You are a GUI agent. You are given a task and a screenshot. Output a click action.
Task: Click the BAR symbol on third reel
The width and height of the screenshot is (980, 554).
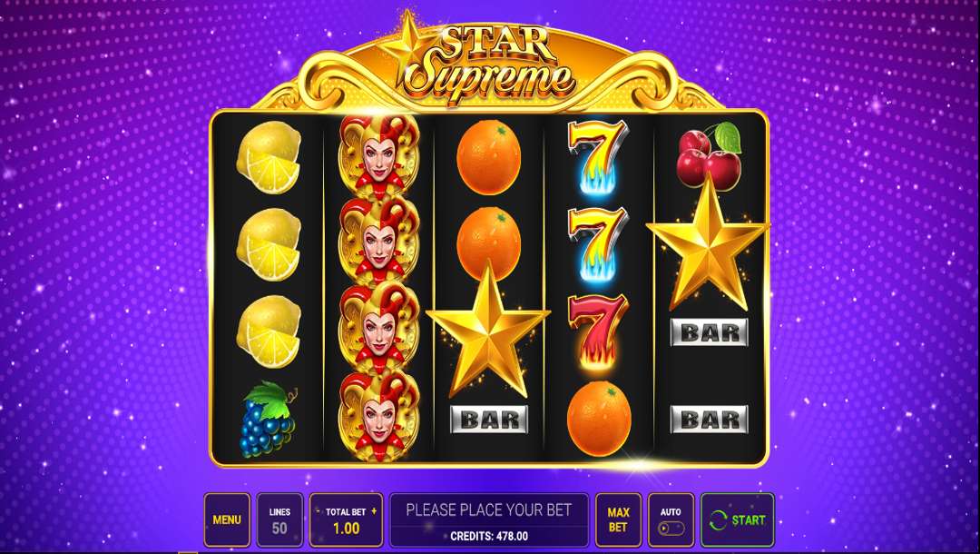point(489,420)
